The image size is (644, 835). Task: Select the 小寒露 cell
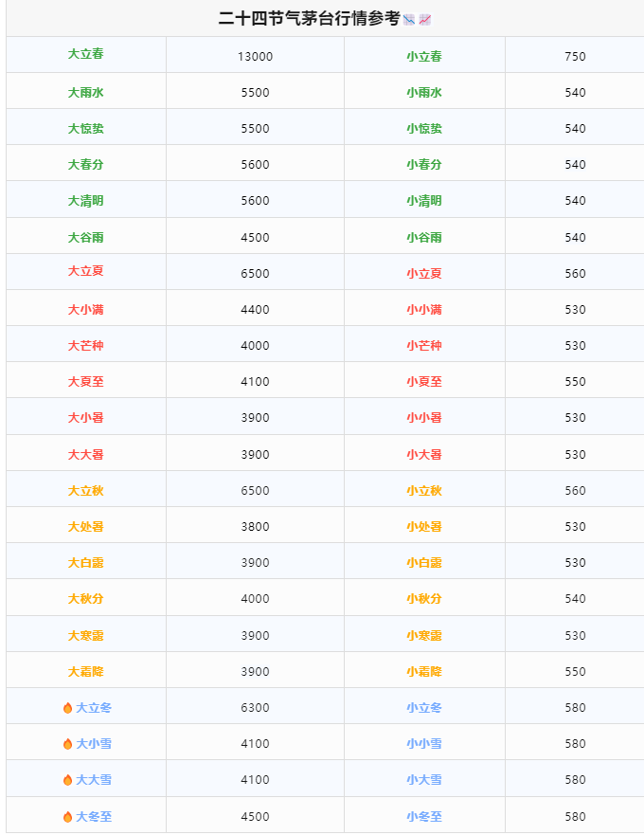coord(424,636)
